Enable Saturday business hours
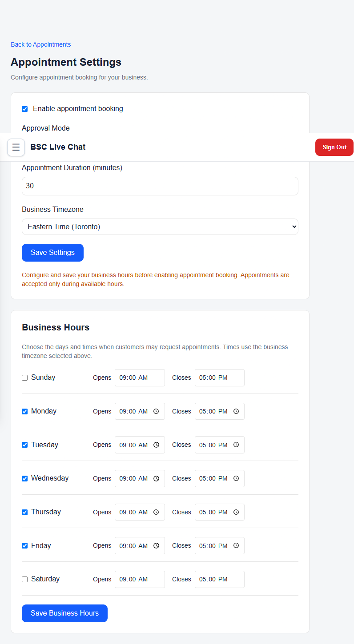 25,580
